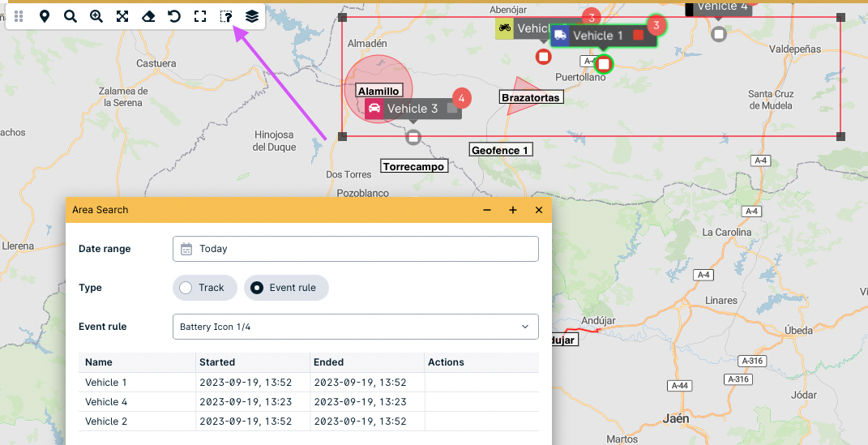868x445 pixels.
Task: Select the Track radio option
Action: coord(205,288)
